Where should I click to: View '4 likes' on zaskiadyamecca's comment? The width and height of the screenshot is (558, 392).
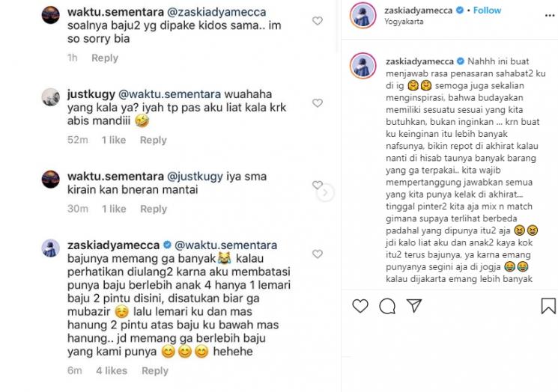112,370
